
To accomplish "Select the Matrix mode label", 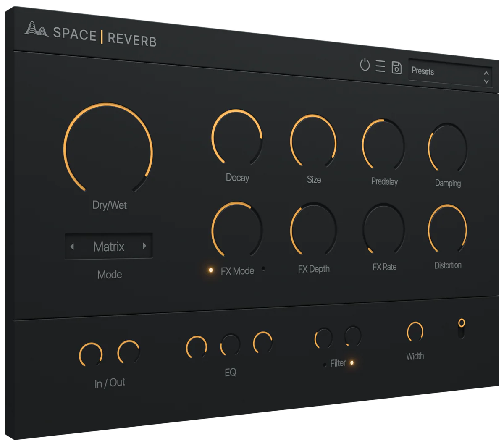I will [x=108, y=247].
